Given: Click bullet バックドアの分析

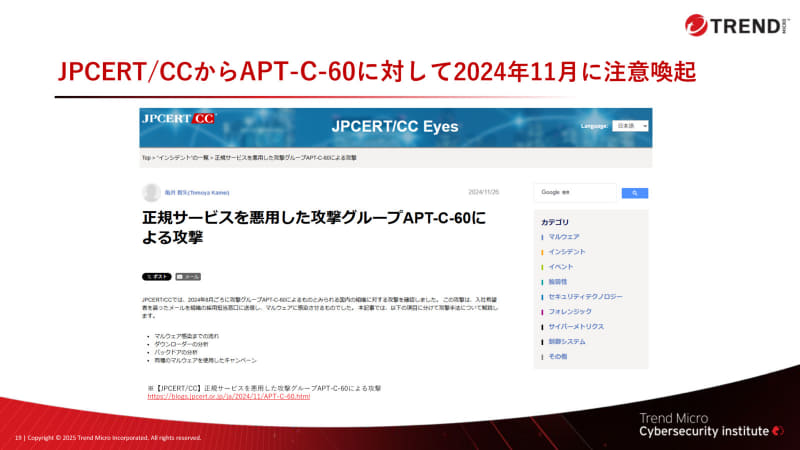Looking at the screenshot, I should [176, 353].
